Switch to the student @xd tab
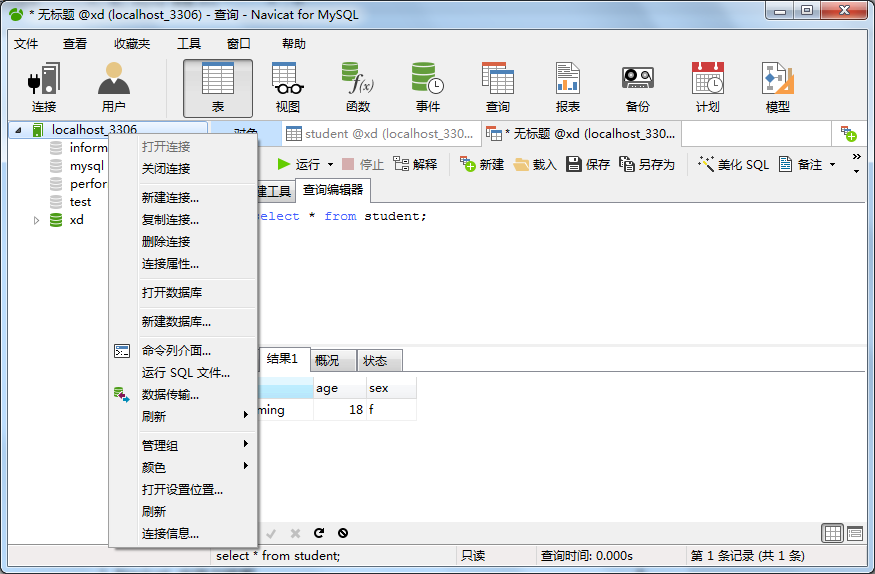875x574 pixels. [x=381, y=134]
